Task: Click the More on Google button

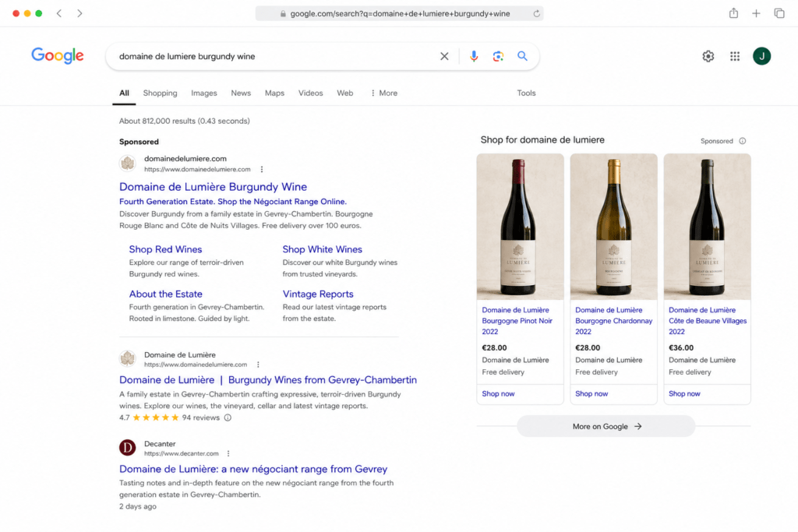Action: point(606,426)
